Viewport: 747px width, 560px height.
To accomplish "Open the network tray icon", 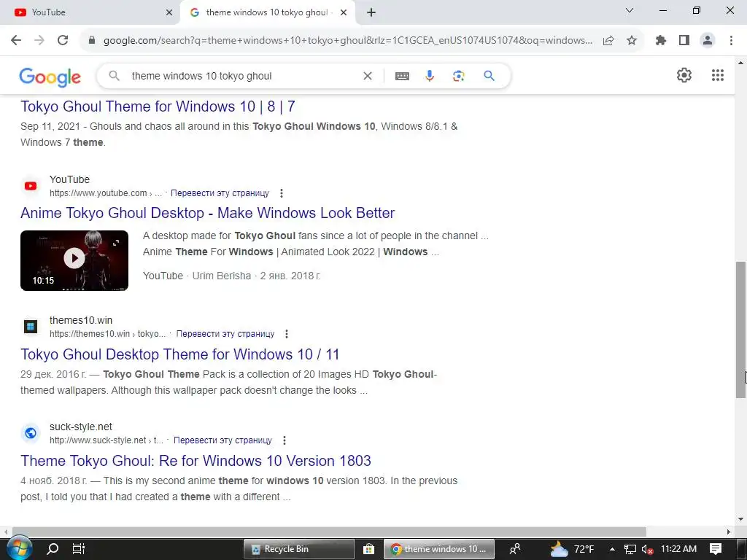I will point(630,550).
